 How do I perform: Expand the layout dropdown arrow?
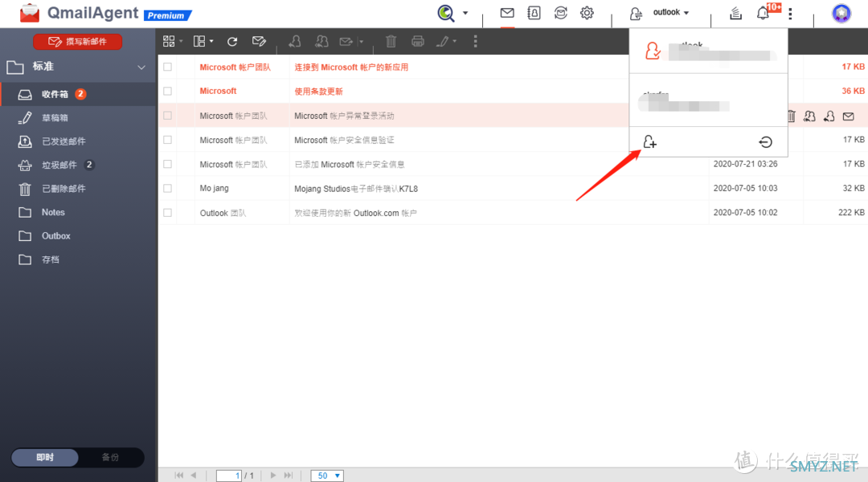(x=211, y=42)
